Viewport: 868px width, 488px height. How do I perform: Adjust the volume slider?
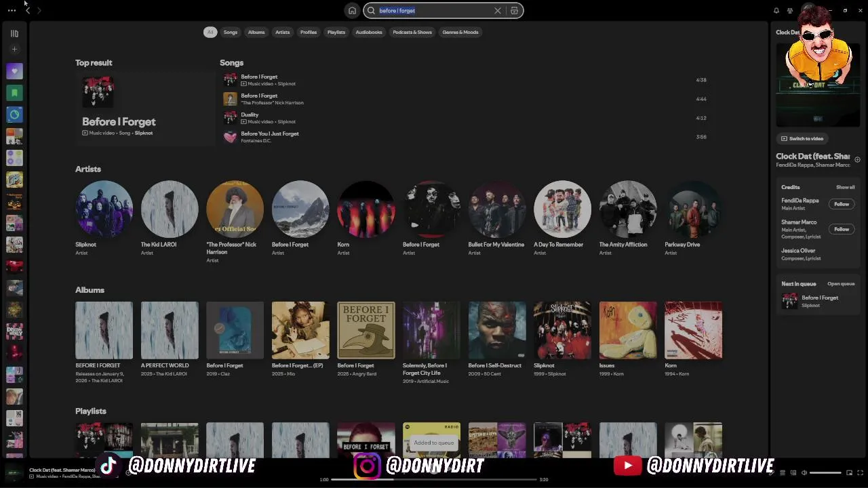[x=825, y=472]
